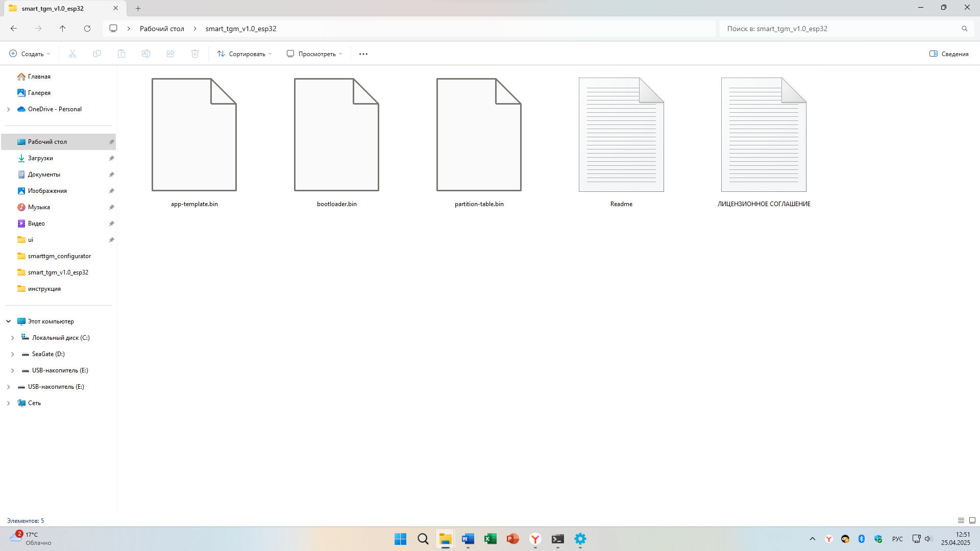980x551 pixels.
Task: Switch to large icons view in status bar
Action: (x=972, y=520)
